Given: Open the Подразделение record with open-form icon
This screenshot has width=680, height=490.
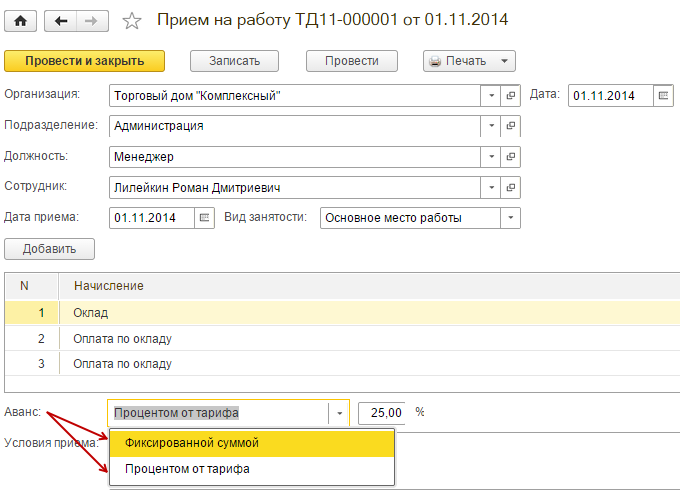Looking at the screenshot, I should click(x=511, y=126).
